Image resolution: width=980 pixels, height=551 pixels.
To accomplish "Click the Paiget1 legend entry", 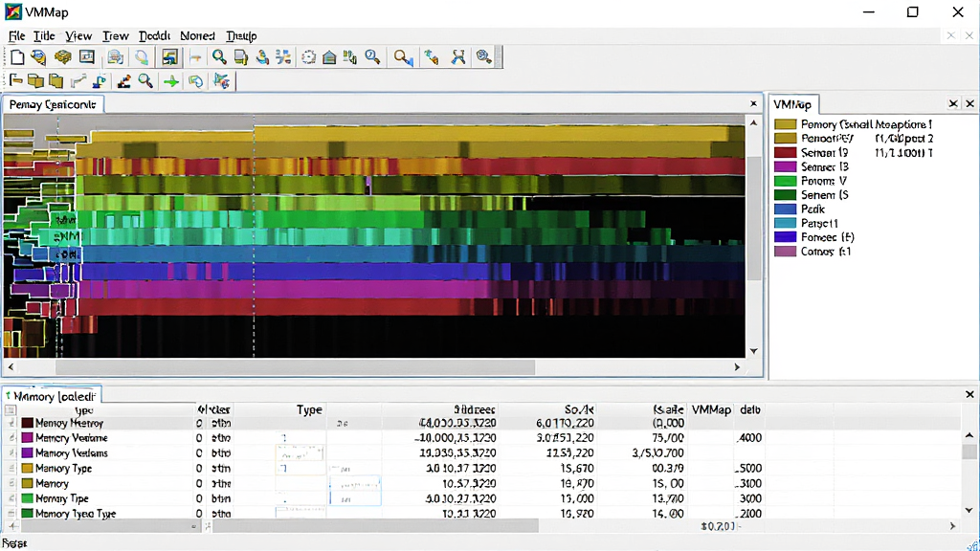I will [x=819, y=223].
